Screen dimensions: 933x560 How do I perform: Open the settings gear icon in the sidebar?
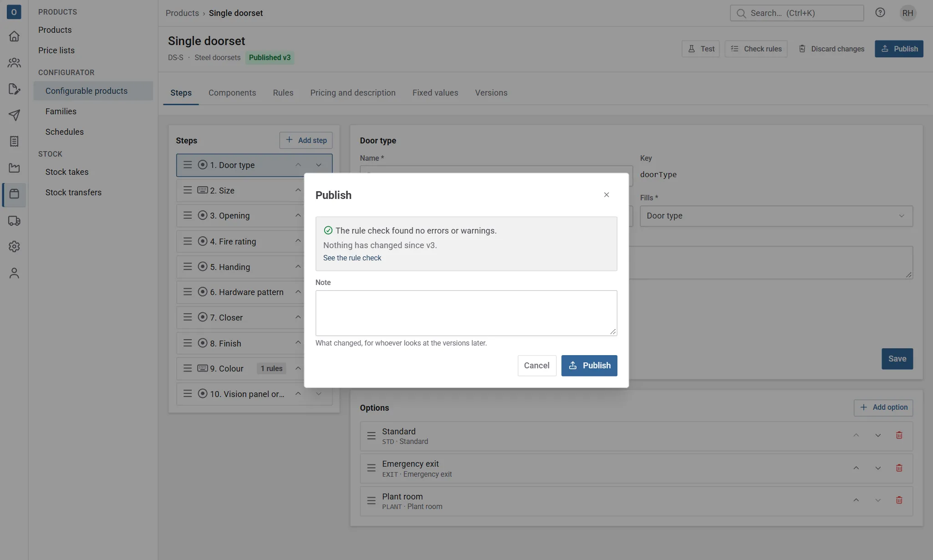click(14, 246)
